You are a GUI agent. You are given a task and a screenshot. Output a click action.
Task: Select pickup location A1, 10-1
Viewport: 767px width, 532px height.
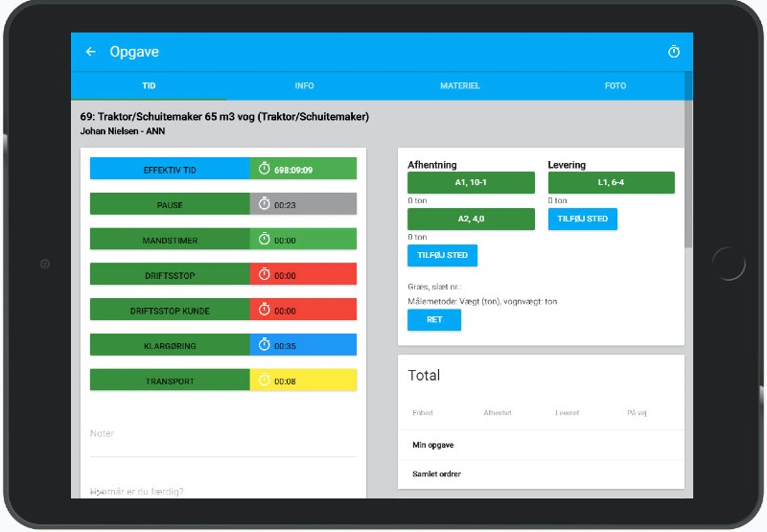coord(471,182)
